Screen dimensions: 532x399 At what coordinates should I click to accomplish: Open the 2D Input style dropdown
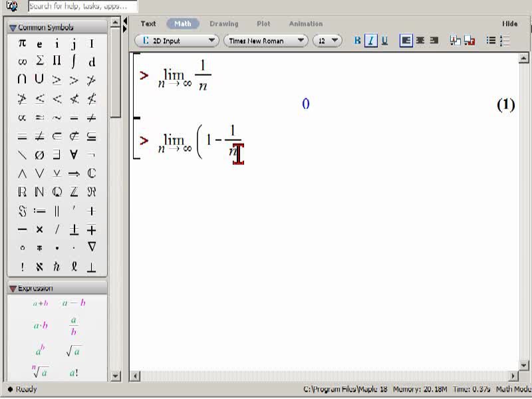pyautogui.click(x=177, y=41)
